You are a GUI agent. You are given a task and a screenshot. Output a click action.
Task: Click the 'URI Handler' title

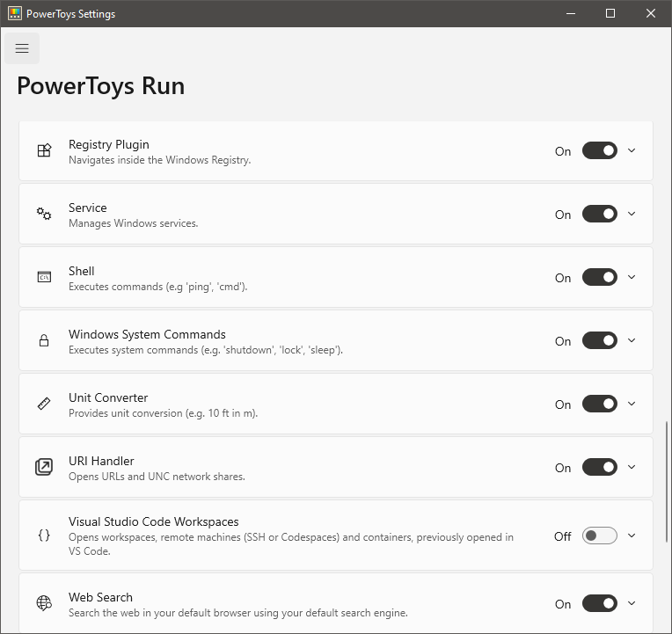click(101, 461)
